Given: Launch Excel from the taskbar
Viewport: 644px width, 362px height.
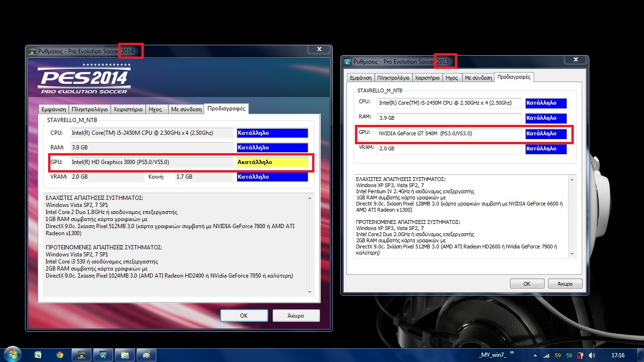Looking at the screenshot, I should coord(38,355).
